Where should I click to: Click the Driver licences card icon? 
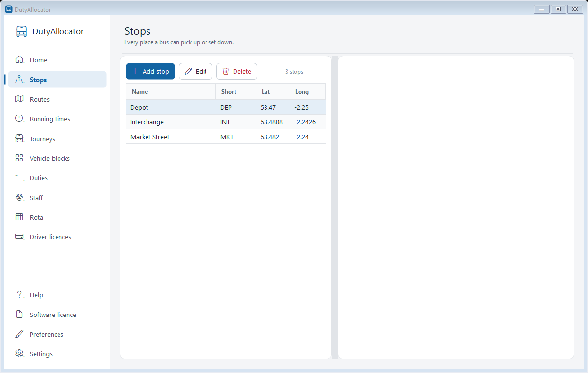pos(20,236)
